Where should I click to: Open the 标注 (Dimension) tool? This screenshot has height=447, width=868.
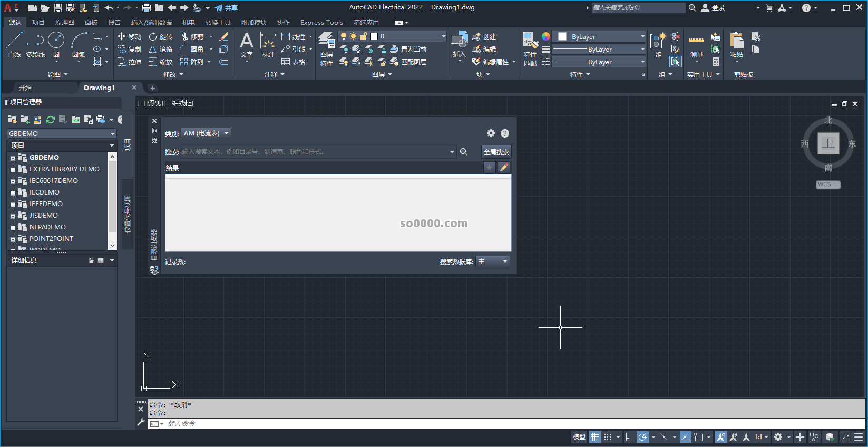click(x=269, y=45)
